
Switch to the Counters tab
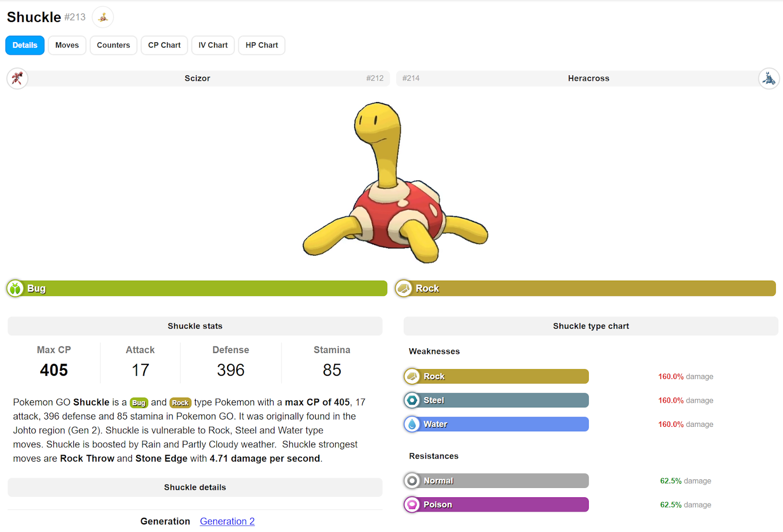[114, 45]
